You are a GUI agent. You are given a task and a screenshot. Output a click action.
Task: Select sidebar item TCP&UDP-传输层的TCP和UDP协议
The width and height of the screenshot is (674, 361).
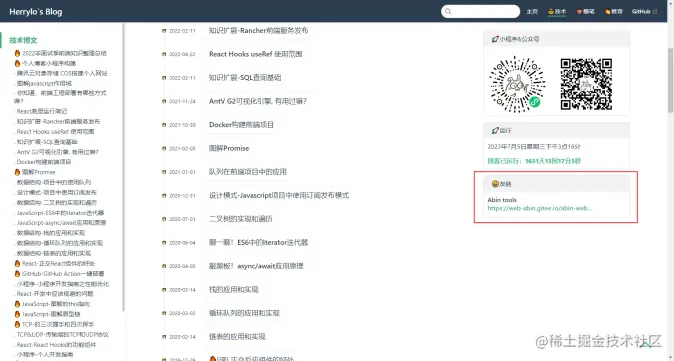[x=63, y=334]
